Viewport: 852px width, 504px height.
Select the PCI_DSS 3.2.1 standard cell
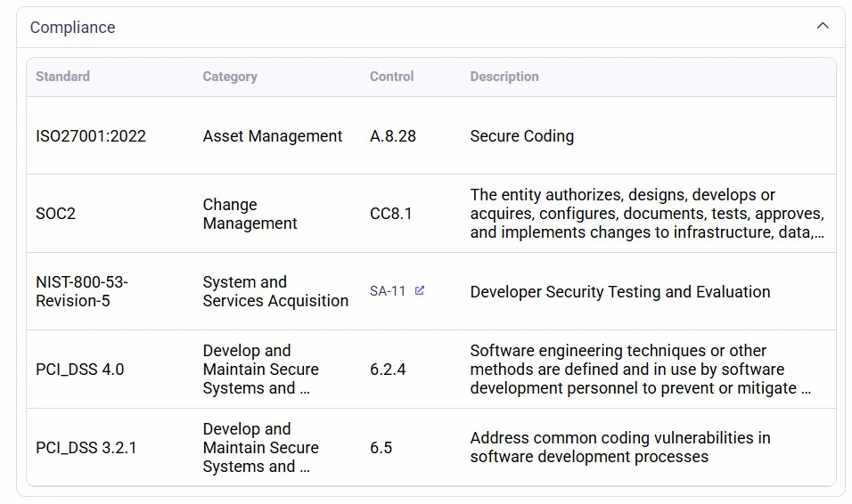point(86,448)
